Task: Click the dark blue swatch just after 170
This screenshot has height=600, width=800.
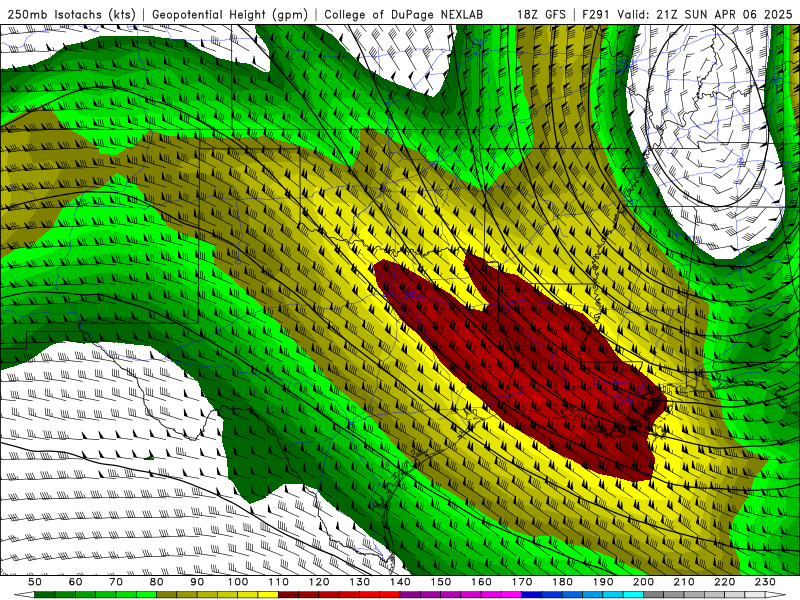Action: pyautogui.click(x=532, y=595)
